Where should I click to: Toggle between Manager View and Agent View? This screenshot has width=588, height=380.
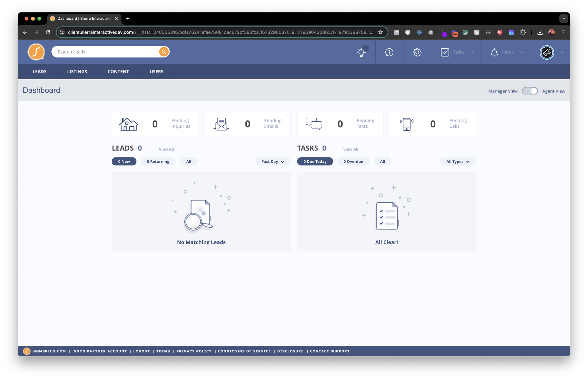pyautogui.click(x=531, y=91)
